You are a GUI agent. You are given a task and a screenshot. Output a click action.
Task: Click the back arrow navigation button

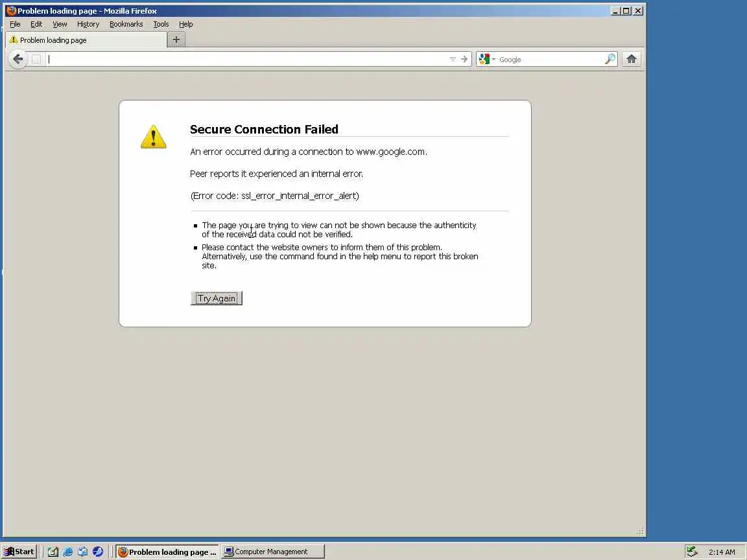(18, 59)
